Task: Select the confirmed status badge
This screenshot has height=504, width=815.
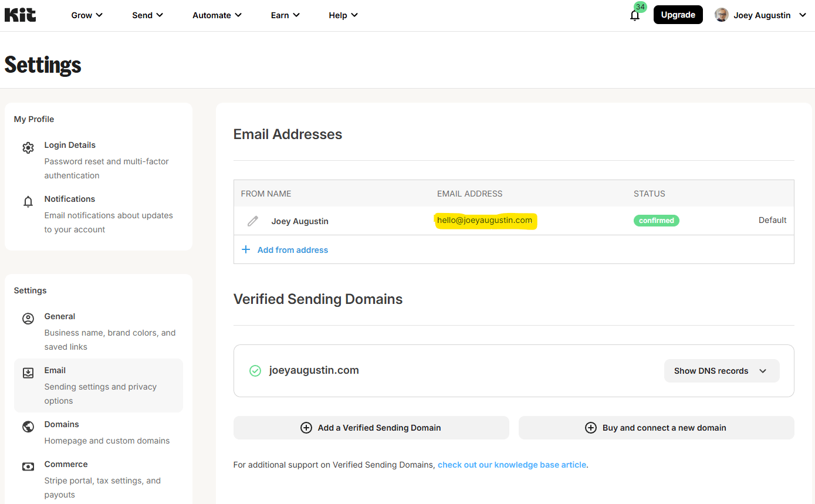Action: (x=656, y=220)
